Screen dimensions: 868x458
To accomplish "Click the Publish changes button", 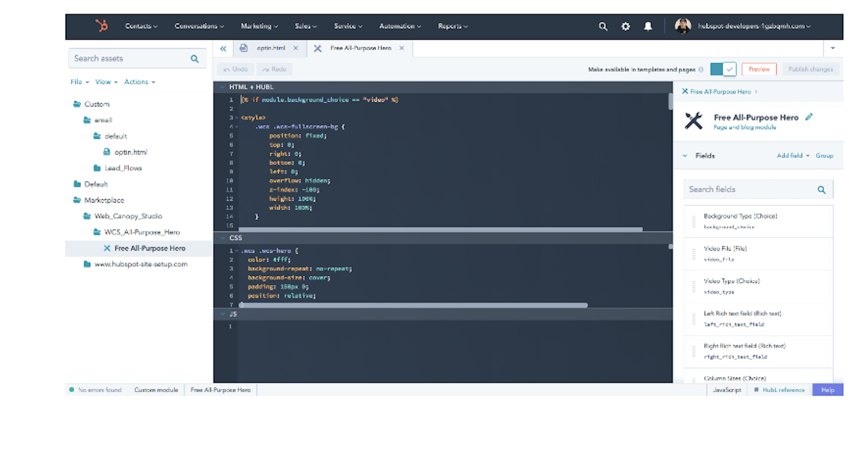I will [x=811, y=69].
